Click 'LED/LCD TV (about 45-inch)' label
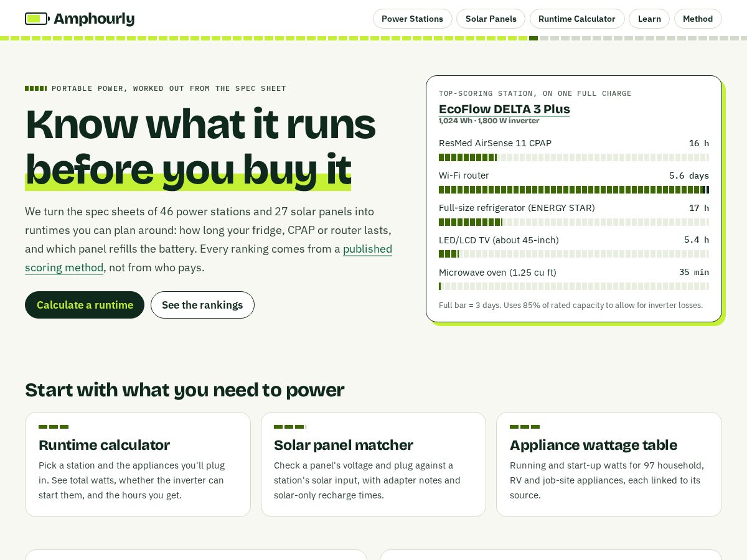The height and width of the screenshot is (560, 747). click(499, 240)
